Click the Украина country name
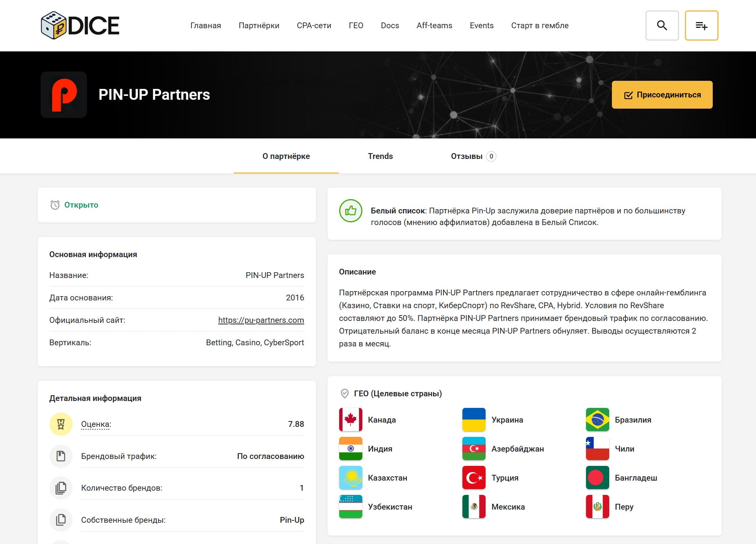The height and width of the screenshot is (544, 756). (x=507, y=420)
